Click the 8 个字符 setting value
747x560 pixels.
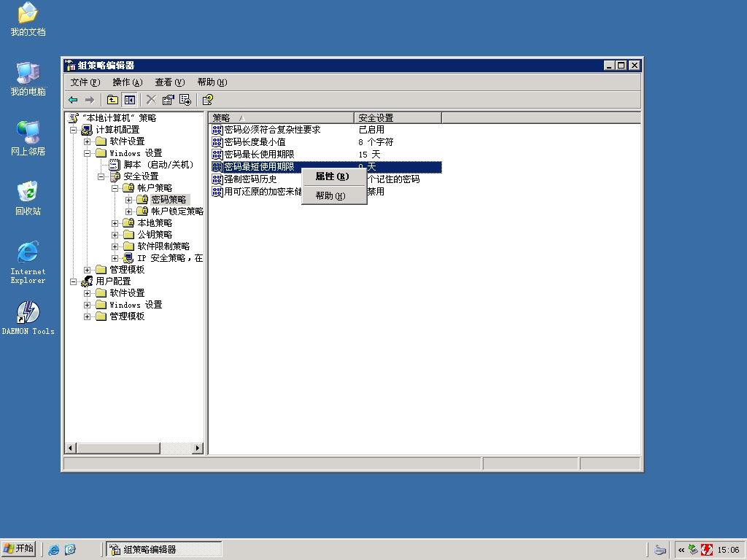tap(376, 142)
